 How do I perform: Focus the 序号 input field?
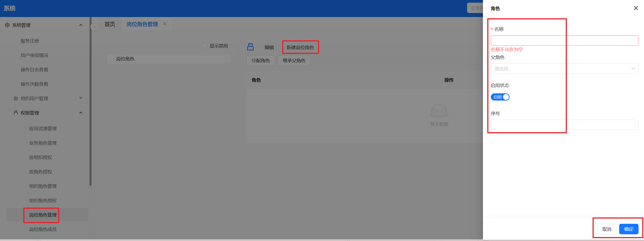(x=564, y=125)
